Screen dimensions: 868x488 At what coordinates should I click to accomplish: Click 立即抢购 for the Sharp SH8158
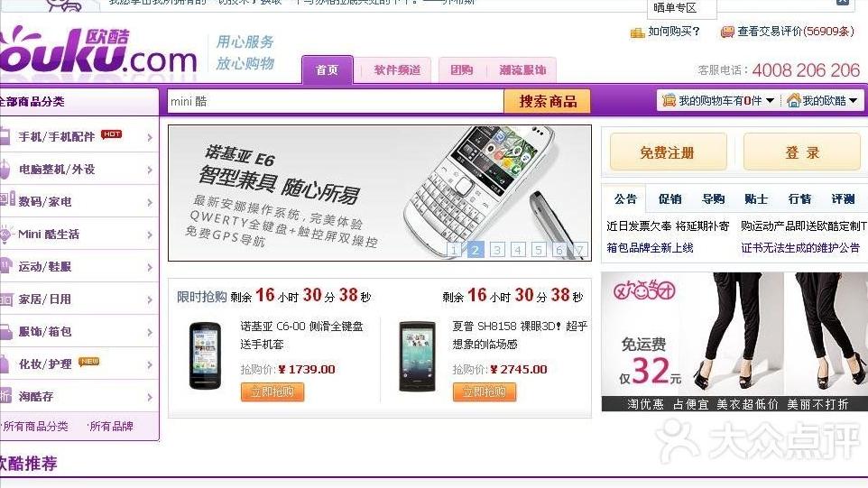484,391
